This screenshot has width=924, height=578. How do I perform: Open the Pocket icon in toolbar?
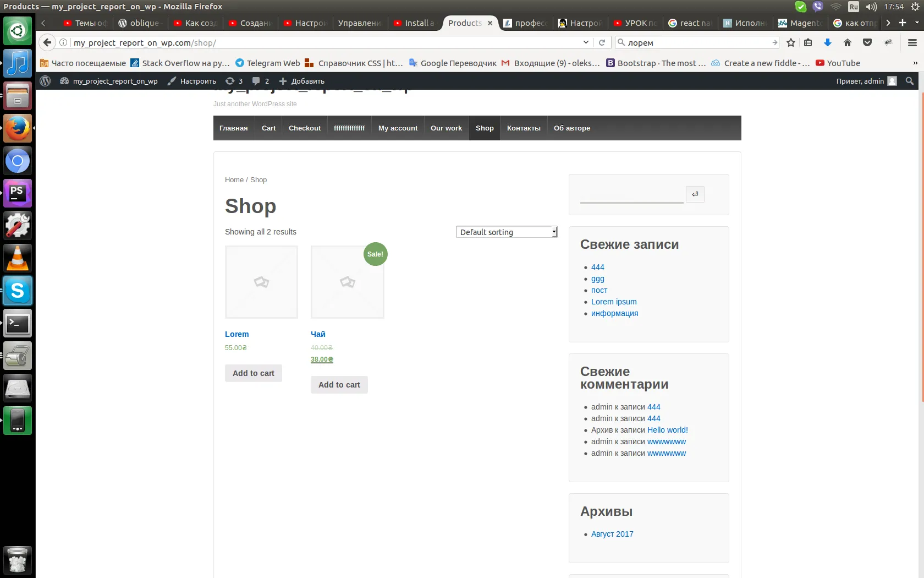[x=867, y=42]
